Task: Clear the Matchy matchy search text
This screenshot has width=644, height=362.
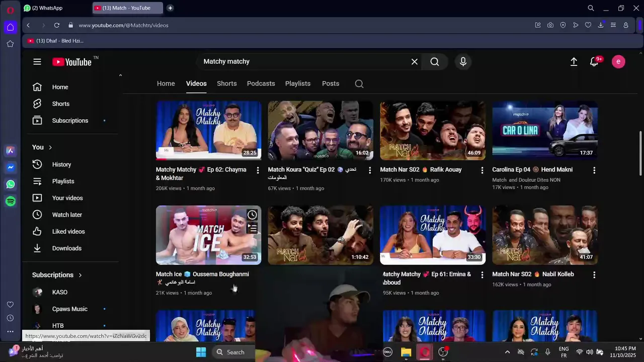Action: tap(414, 61)
